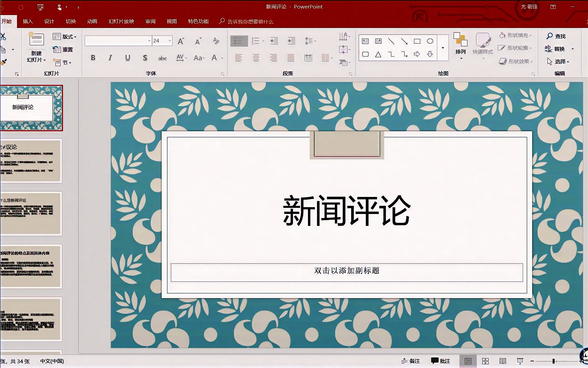
Task: Open Comments (批注) from status bar
Action: (441, 361)
